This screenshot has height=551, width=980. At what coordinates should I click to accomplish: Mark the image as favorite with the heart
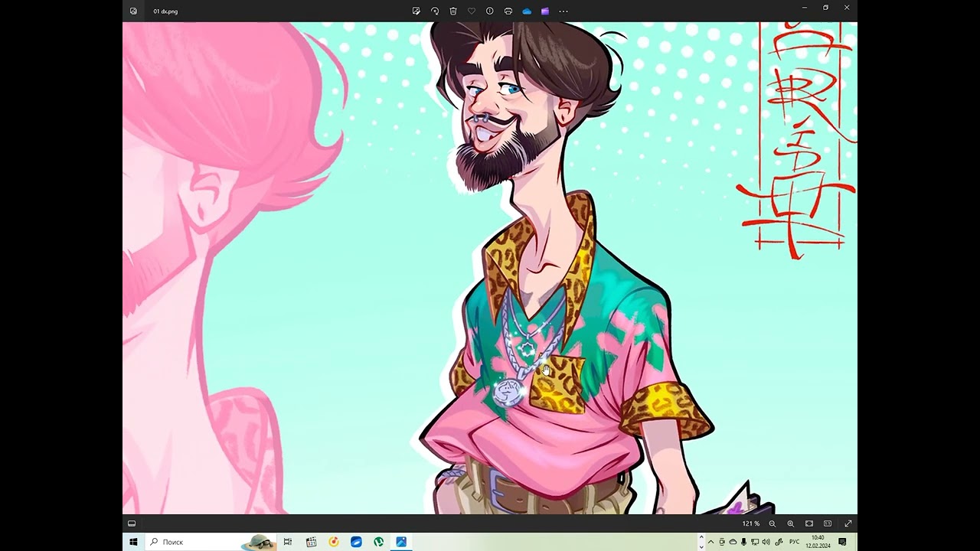472,11
